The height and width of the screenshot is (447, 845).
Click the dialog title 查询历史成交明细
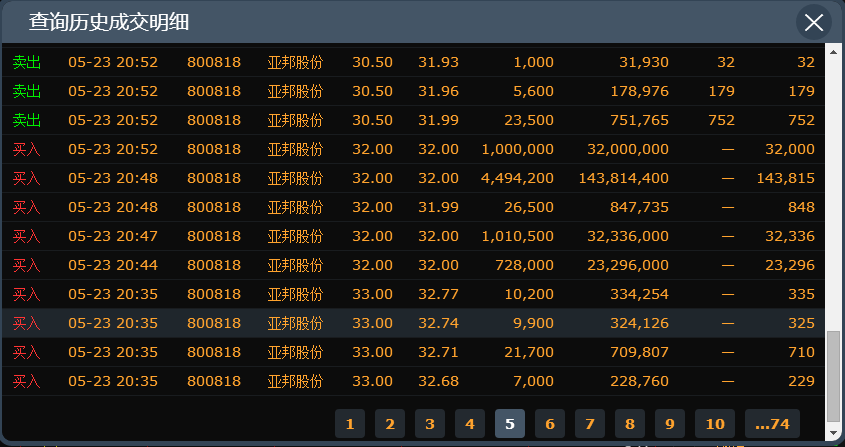[x=109, y=22]
